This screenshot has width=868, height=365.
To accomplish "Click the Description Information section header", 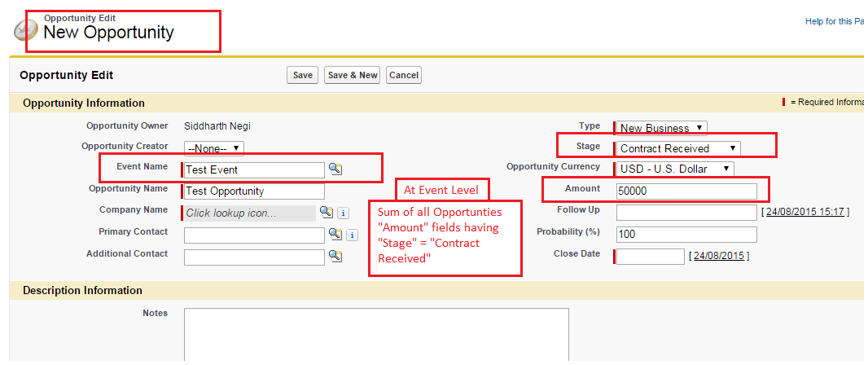I will [x=82, y=290].
